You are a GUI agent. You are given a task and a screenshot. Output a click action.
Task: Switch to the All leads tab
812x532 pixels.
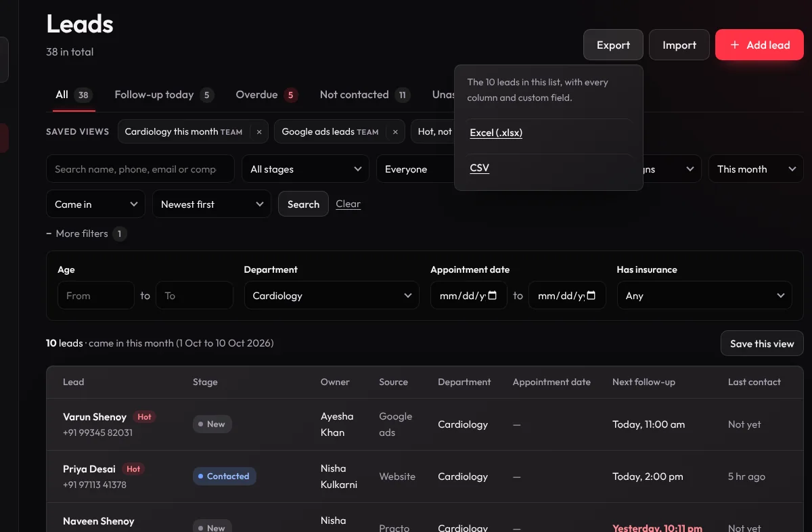point(74,95)
